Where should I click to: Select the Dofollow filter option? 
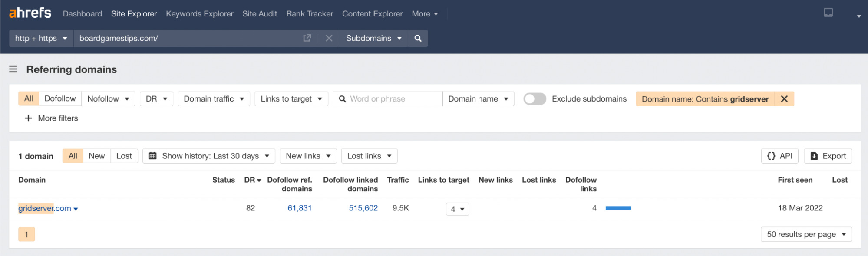(60, 99)
